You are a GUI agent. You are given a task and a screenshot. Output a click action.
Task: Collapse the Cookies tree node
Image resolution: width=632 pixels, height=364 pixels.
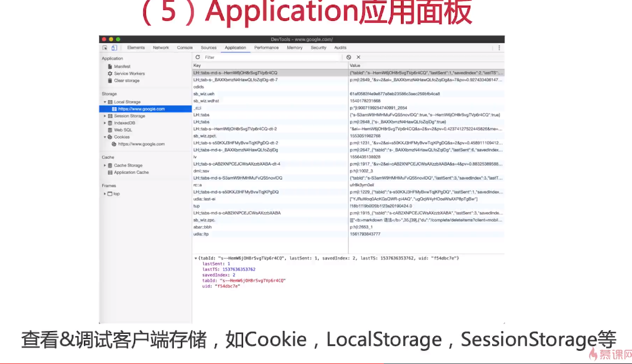pos(105,137)
